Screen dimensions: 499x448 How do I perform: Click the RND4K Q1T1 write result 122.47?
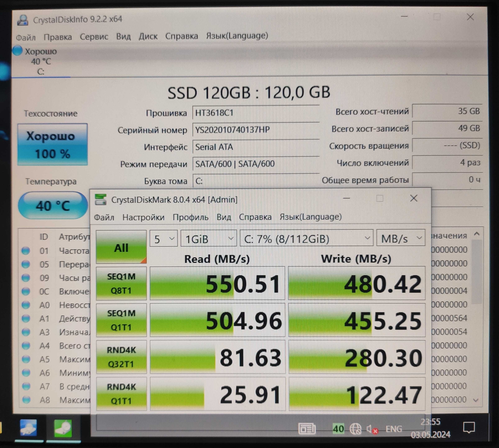click(357, 394)
